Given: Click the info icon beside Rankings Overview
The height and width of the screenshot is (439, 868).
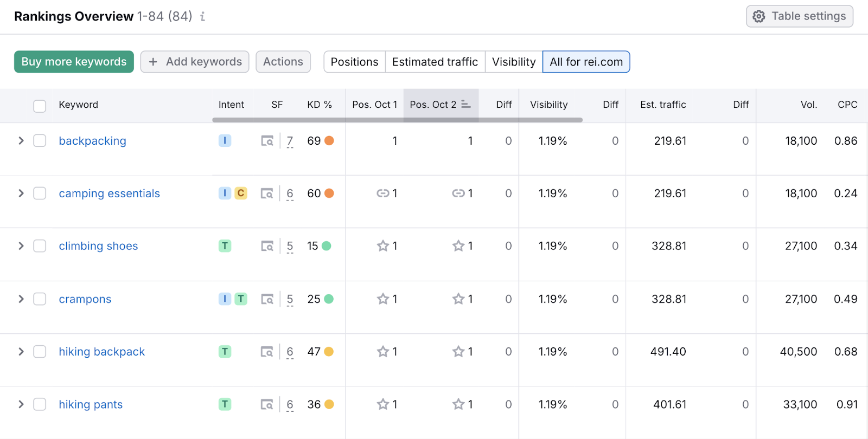Looking at the screenshot, I should coord(202,17).
